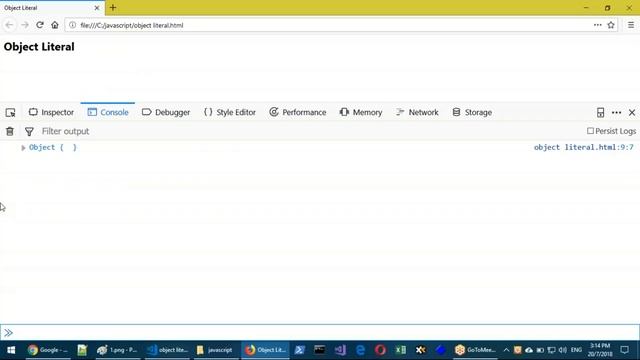Open source link object literal.html:9:7

tap(584, 147)
